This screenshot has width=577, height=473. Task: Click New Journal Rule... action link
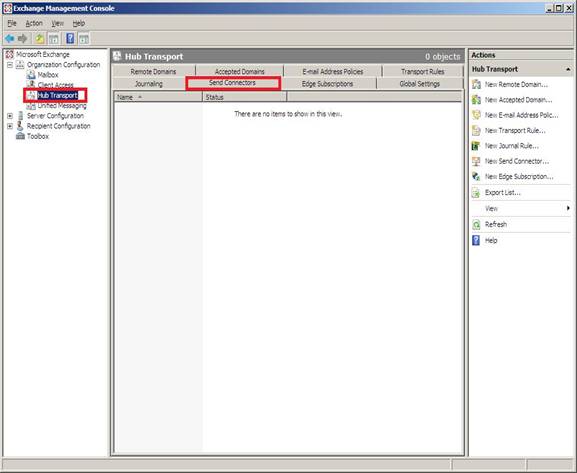512,146
